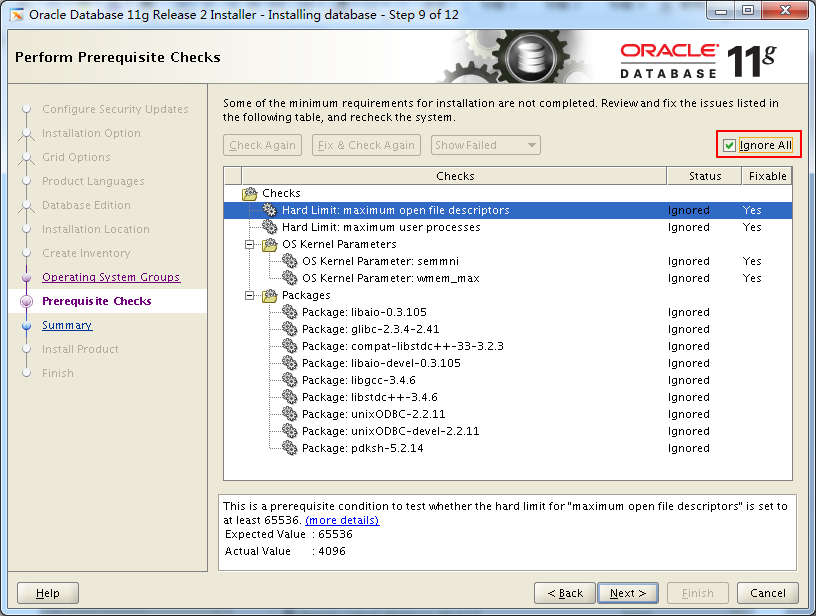The width and height of the screenshot is (816, 616).
Task: Uncheck the Ignore All checkbox
Action: pyautogui.click(x=729, y=145)
